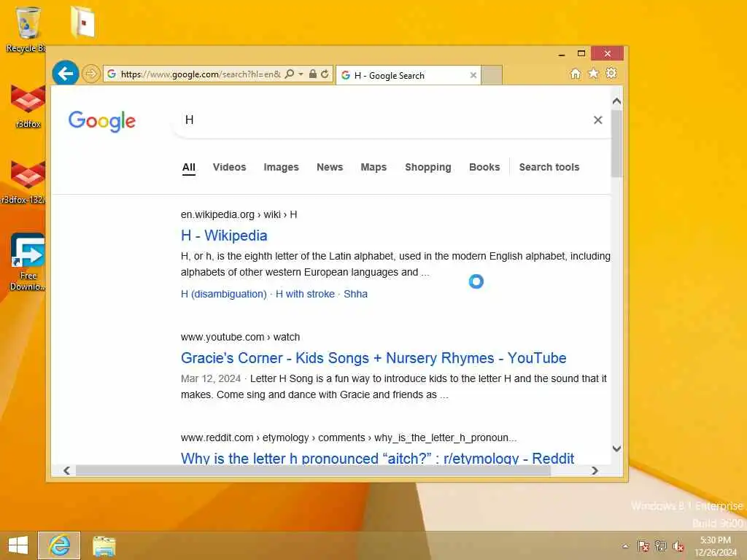Select the r3dfox desktop icon
This screenshot has width=747, height=560.
(x=28, y=106)
